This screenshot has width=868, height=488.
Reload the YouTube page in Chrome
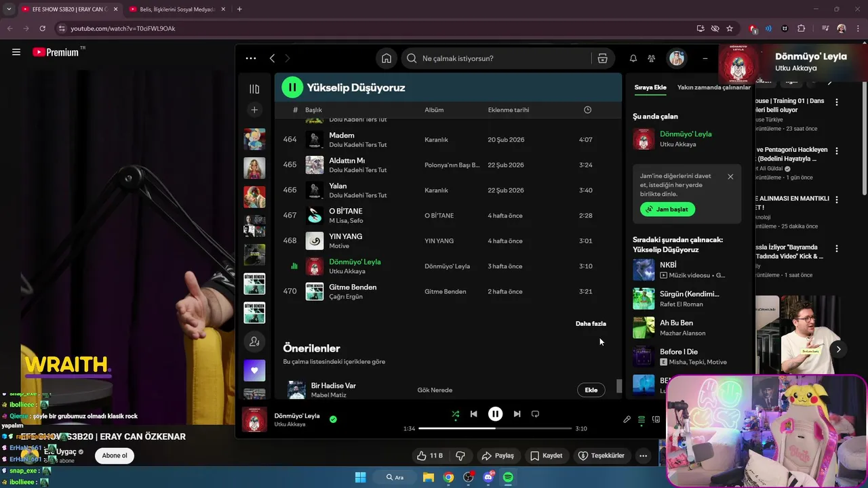point(42,28)
